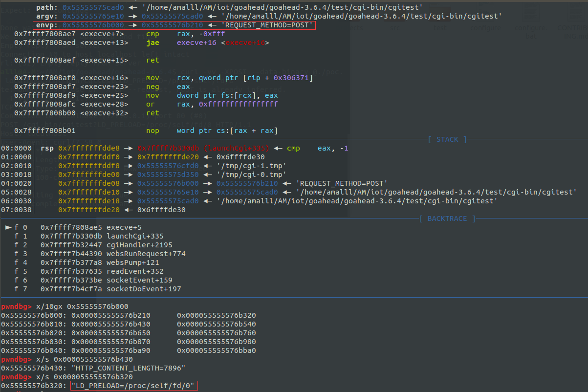Image resolution: width=588 pixels, height=392 pixels.
Task: Select backtrace frame websRunRequest+774
Action: click(x=146, y=254)
